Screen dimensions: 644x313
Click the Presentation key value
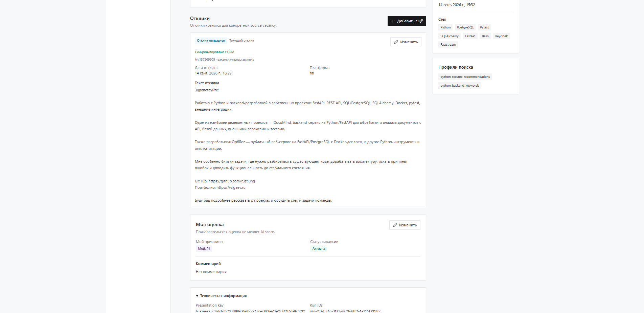250,311
